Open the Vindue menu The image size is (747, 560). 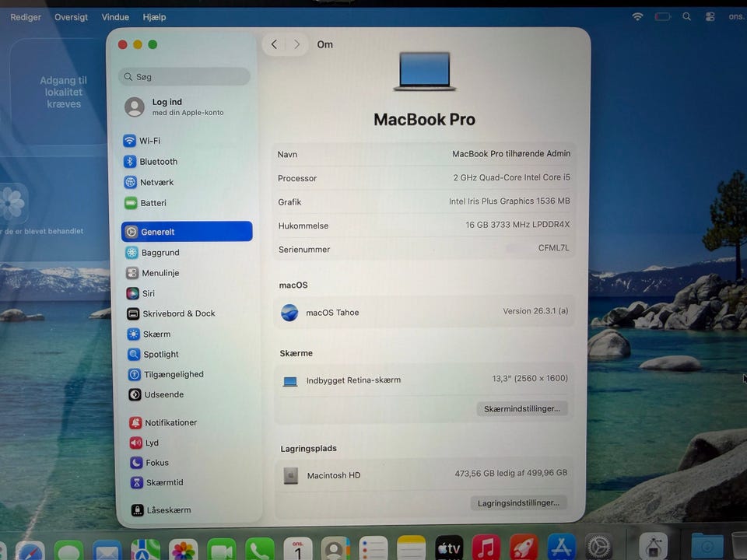(x=115, y=17)
